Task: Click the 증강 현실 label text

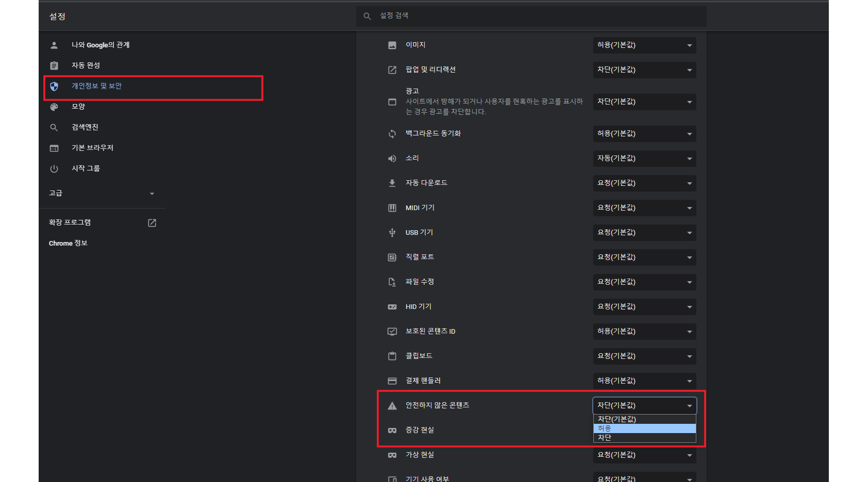Action: (x=420, y=430)
